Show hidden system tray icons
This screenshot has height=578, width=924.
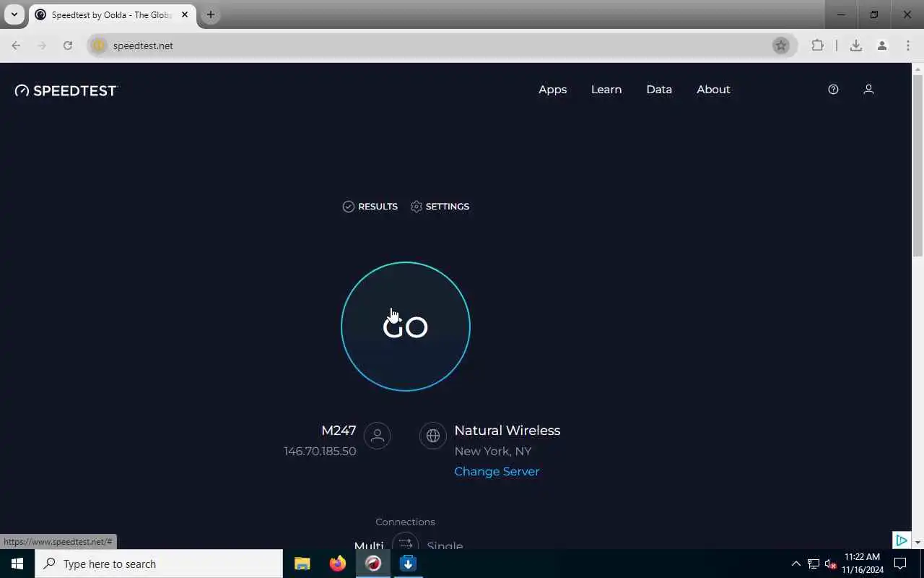coord(796,564)
